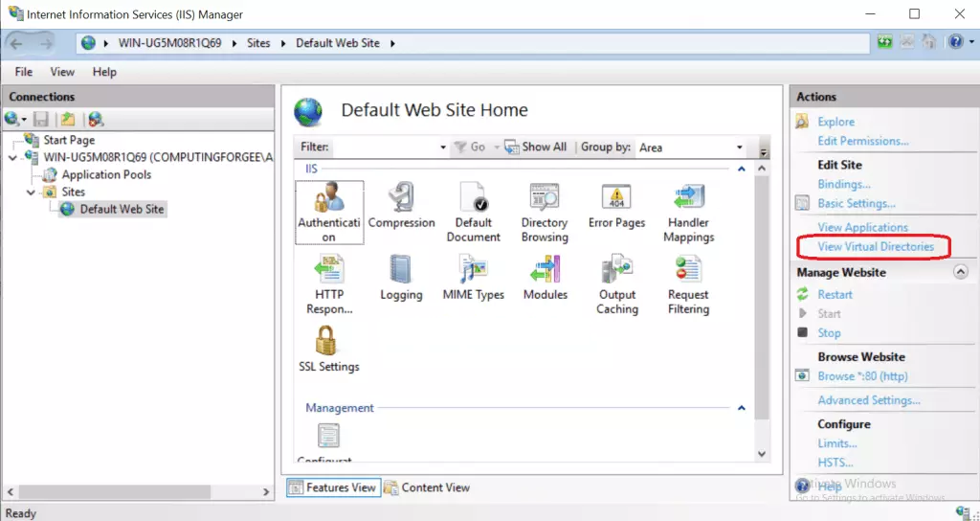This screenshot has height=521, width=980.
Task: Open MIME Types feature
Action: coord(473,278)
